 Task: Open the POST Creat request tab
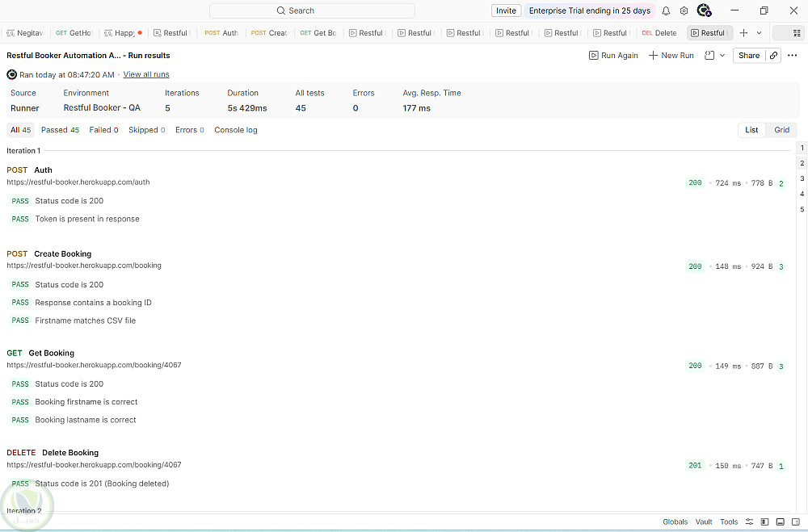pyautogui.click(x=269, y=33)
